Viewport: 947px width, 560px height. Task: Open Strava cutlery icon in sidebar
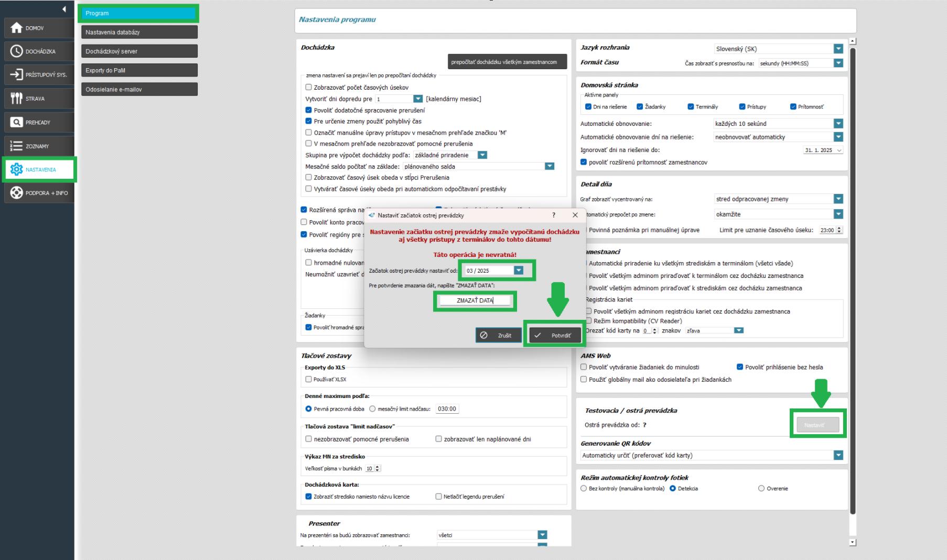pyautogui.click(x=17, y=99)
